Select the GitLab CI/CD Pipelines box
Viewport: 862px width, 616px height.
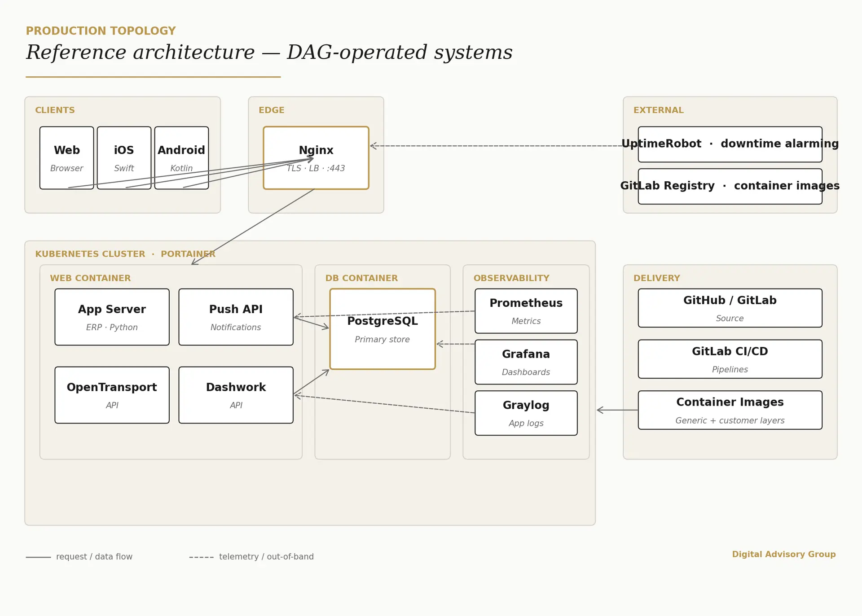coord(730,359)
